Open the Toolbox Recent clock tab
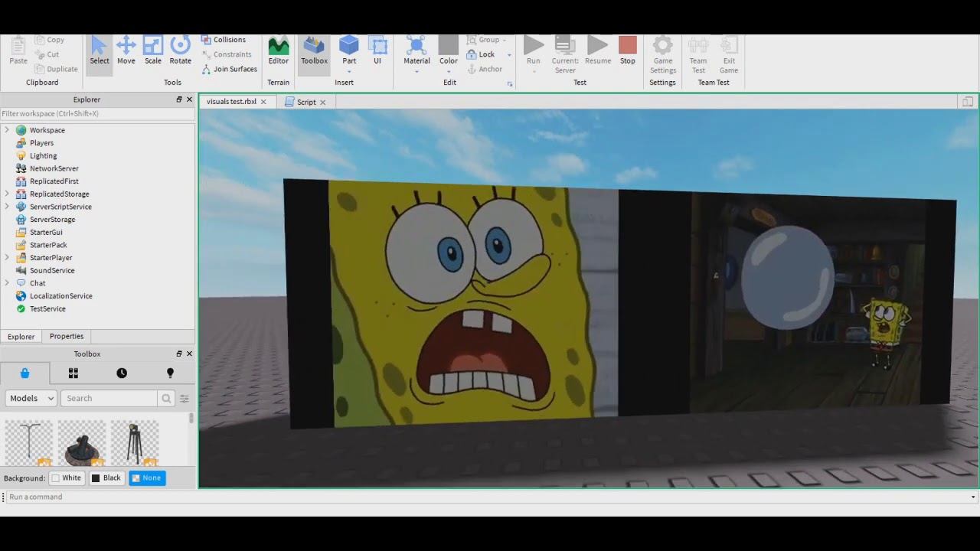 122,373
